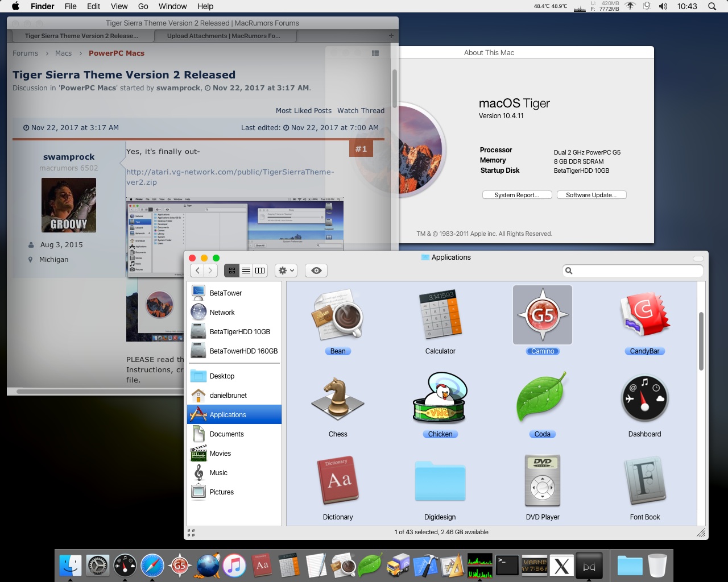Image resolution: width=728 pixels, height=582 pixels.
Task: Select the Dashboard app in Applications window
Action: (644, 398)
